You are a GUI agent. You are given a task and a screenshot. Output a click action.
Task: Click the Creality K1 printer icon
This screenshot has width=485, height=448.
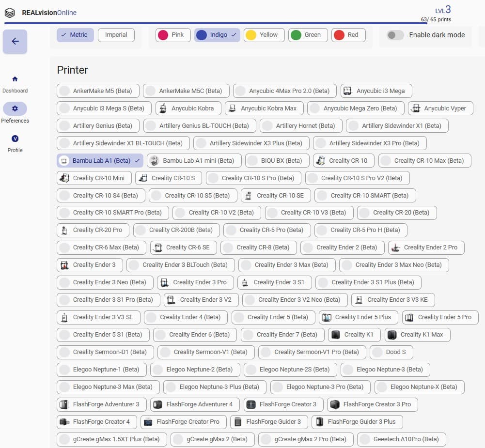pyautogui.click(x=335, y=335)
